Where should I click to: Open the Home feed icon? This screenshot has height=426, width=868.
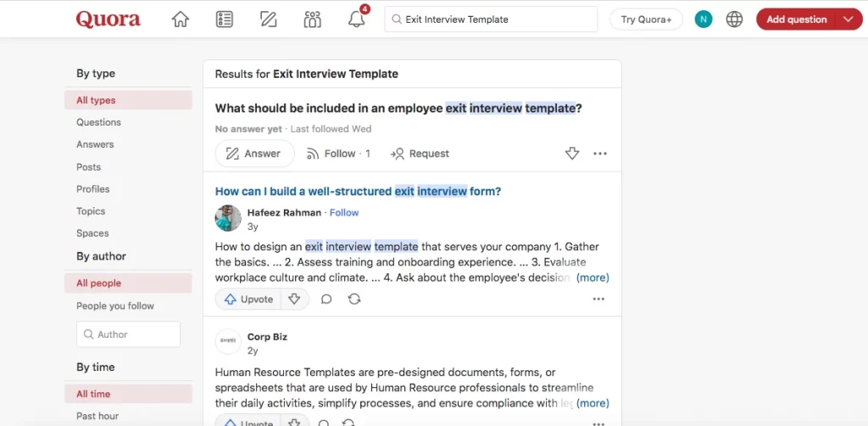pos(180,20)
